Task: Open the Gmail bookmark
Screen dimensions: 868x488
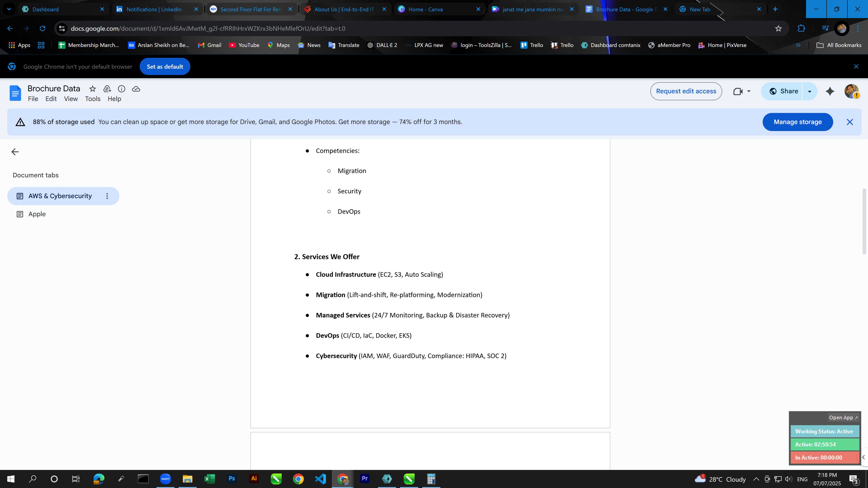Action: (x=210, y=45)
